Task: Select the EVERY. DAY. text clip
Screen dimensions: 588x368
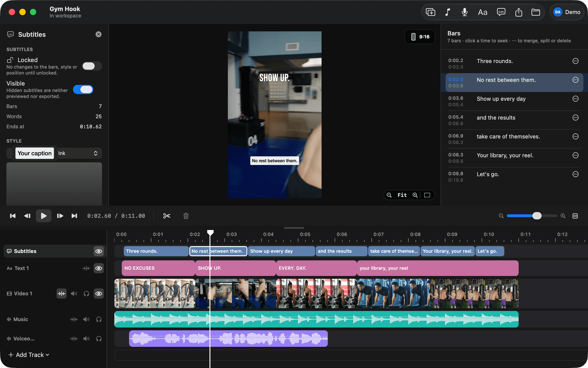Action: [316, 268]
